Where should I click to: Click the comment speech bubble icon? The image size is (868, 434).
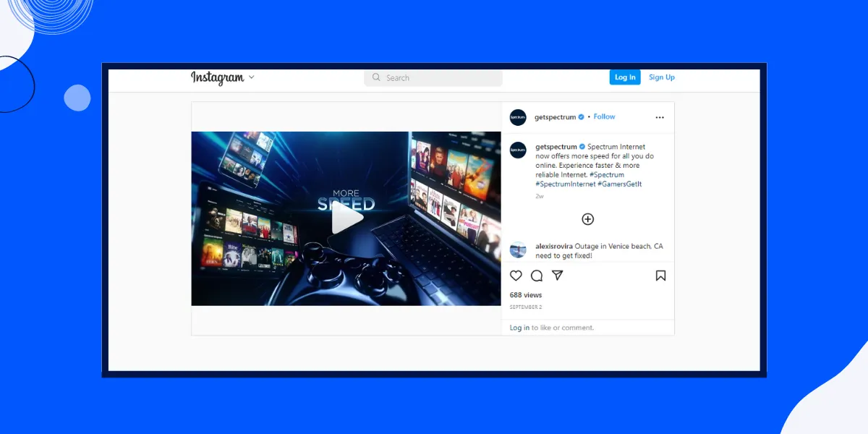(x=537, y=276)
